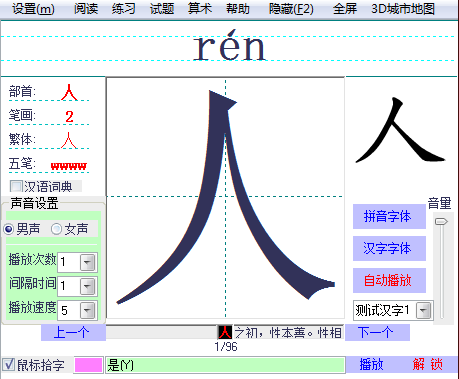Click the gray strip left of highlighted 人

[162, 332]
